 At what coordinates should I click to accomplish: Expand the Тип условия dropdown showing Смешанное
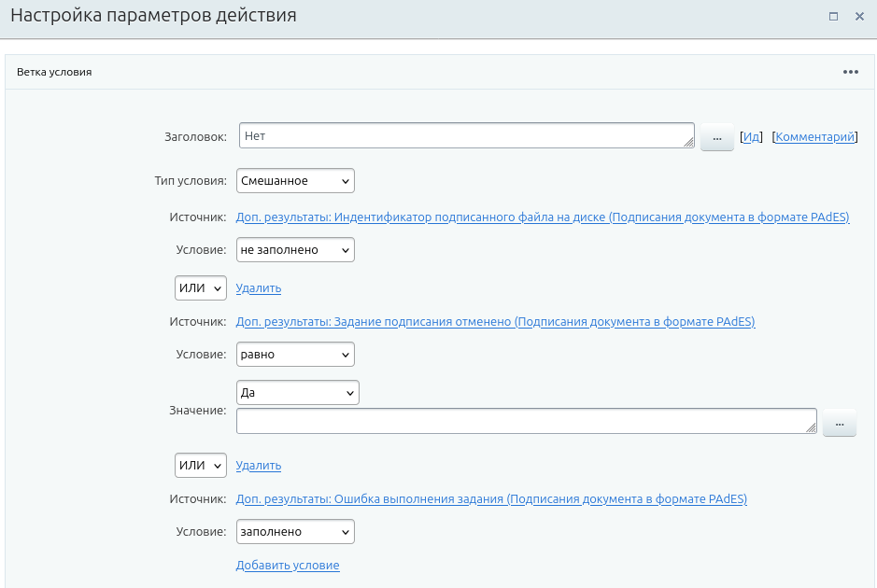[295, 181]
